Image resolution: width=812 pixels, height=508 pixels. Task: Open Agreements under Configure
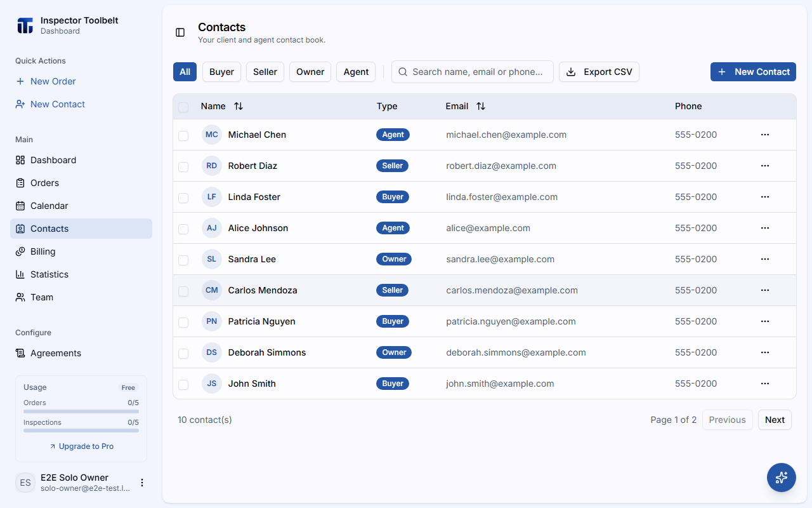(81, 353)
